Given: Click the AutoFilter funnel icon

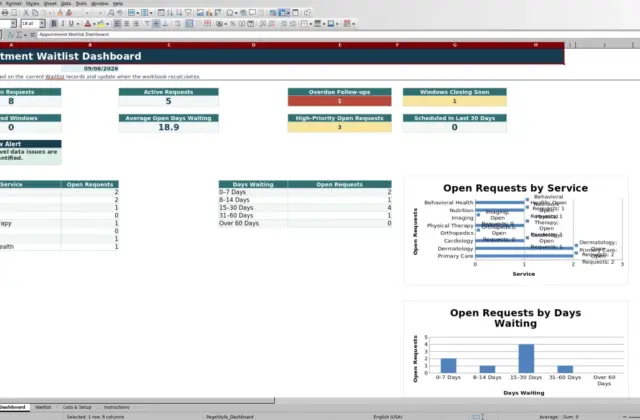Looking at the screenshot, I should 188,13.
